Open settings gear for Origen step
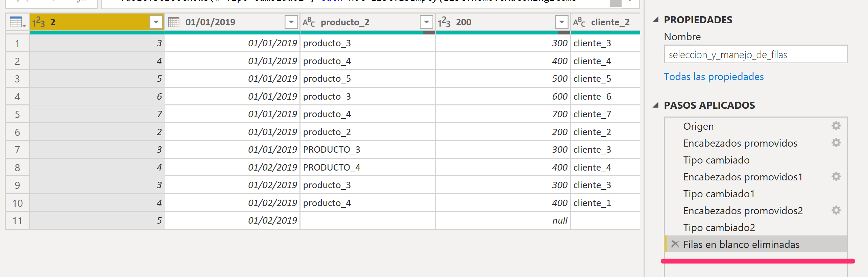The image size is (868, 277). pos(836,126)
